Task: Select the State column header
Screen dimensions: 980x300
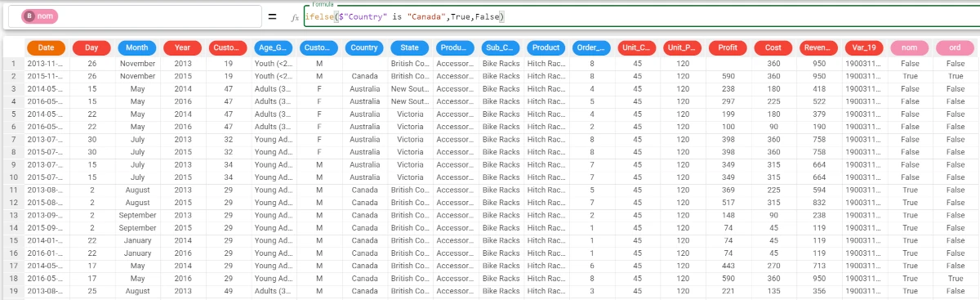Action: 410,47
